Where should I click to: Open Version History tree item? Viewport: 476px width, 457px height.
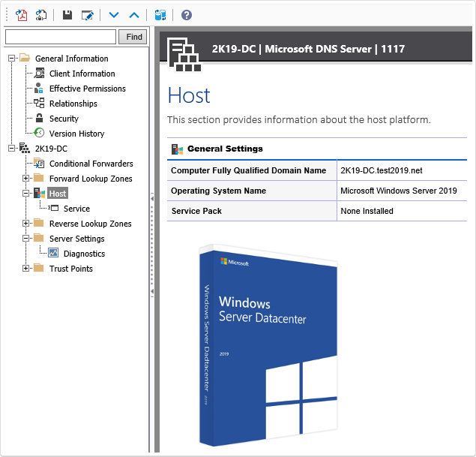[x=76, y=134]
